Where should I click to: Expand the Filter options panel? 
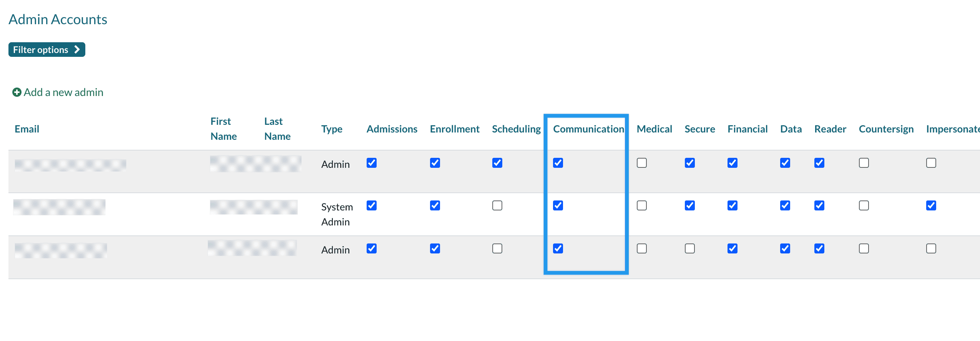click(x=47, y=50)
